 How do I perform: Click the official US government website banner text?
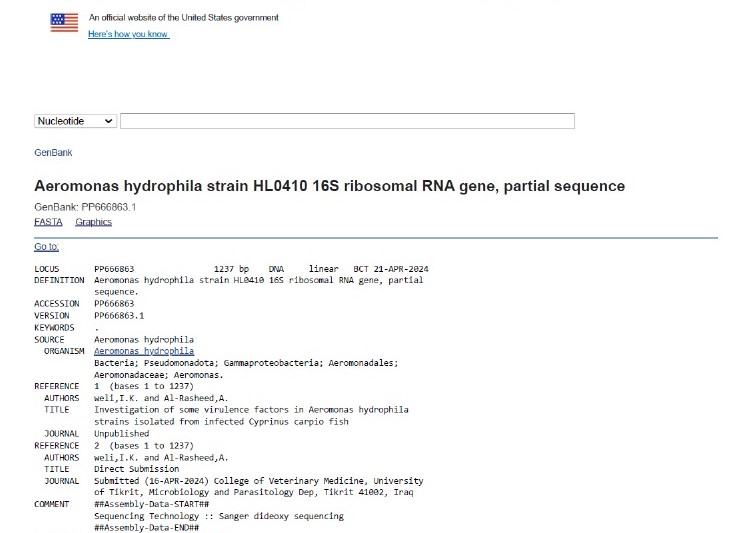184,18
